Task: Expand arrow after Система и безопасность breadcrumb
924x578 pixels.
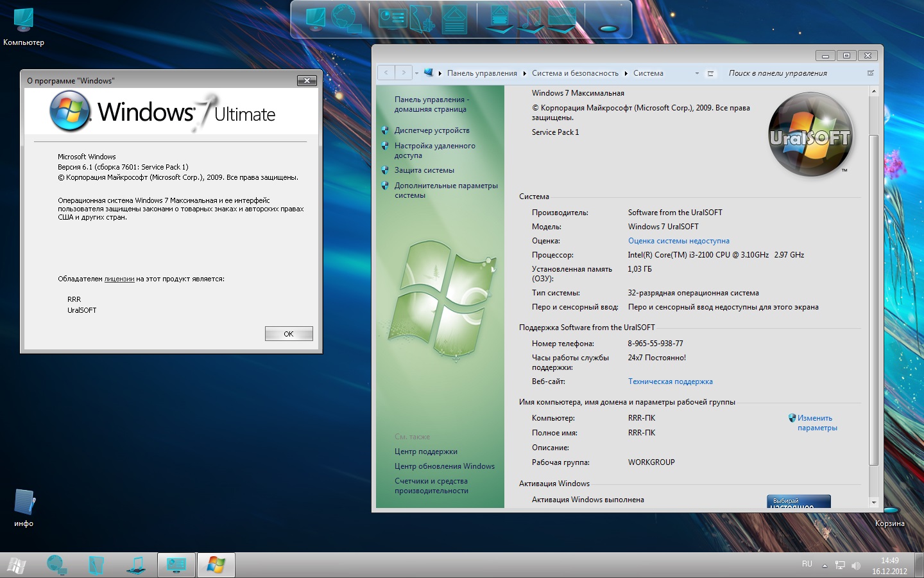Action: 626,73
